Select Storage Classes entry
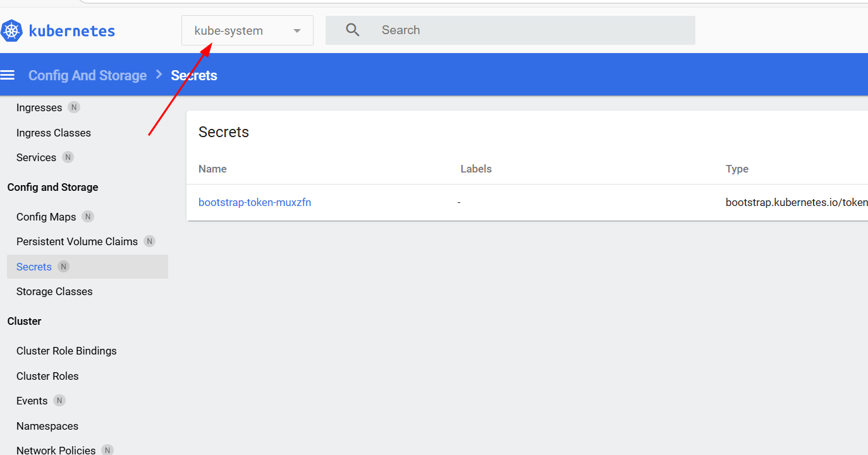The image size is (868, 455). [x=54, y=291]
